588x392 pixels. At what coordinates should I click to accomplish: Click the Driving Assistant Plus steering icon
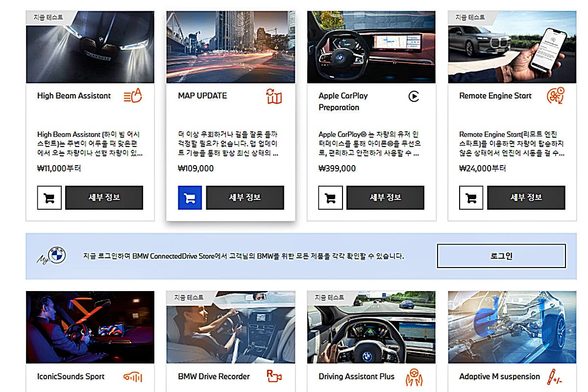tap(414, 377)
